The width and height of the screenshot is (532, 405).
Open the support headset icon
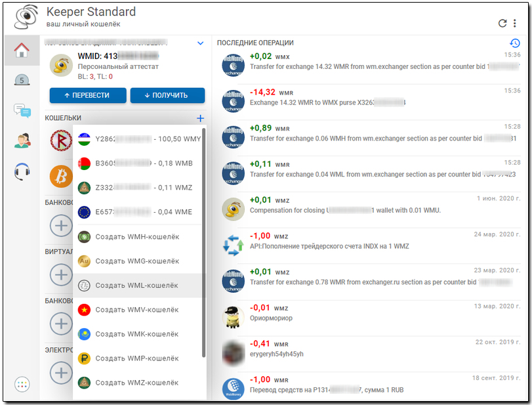[22, 171]
